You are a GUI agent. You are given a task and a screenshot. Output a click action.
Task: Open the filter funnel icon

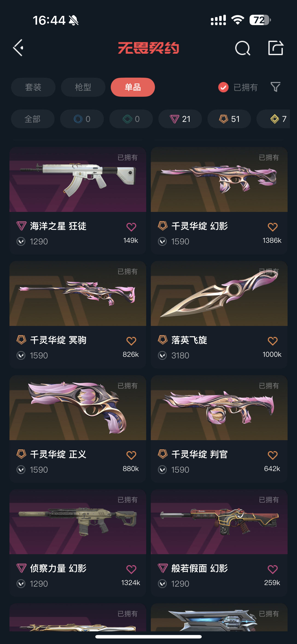[x=276, y=87]
